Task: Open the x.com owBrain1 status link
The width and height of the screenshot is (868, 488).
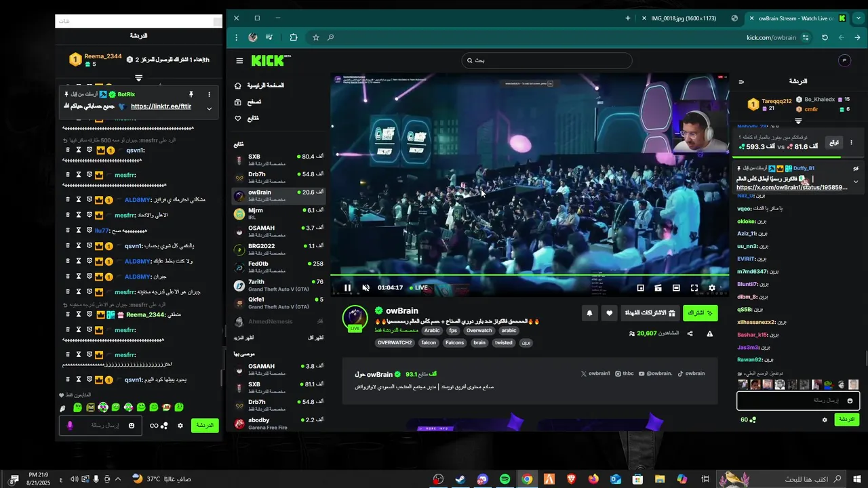Action: pos(791,187)
